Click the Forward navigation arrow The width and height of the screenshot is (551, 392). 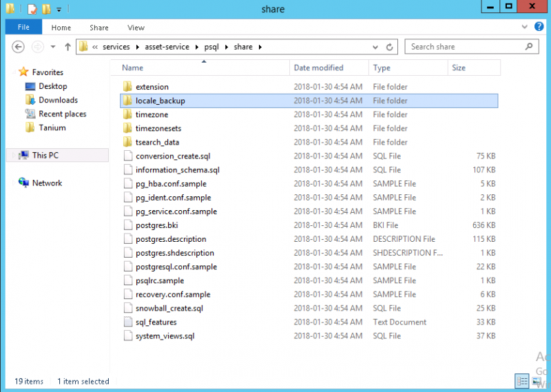[x=38, y=47]
